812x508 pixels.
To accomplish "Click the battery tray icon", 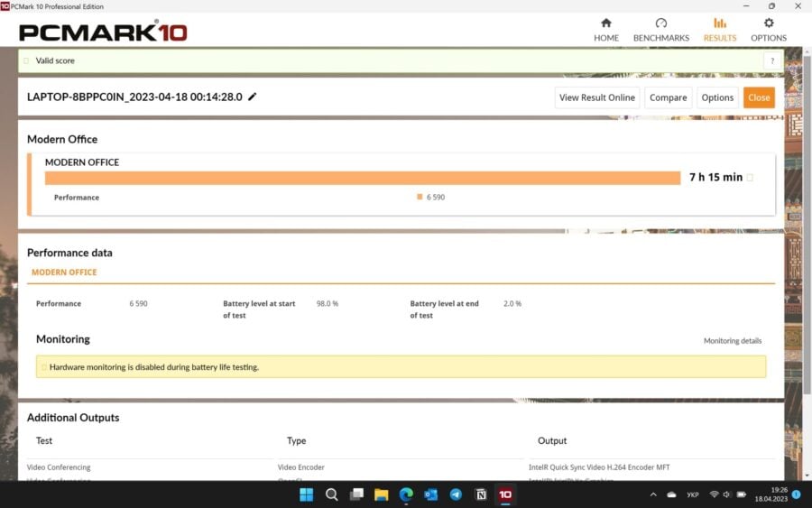I will coord(742,494).
